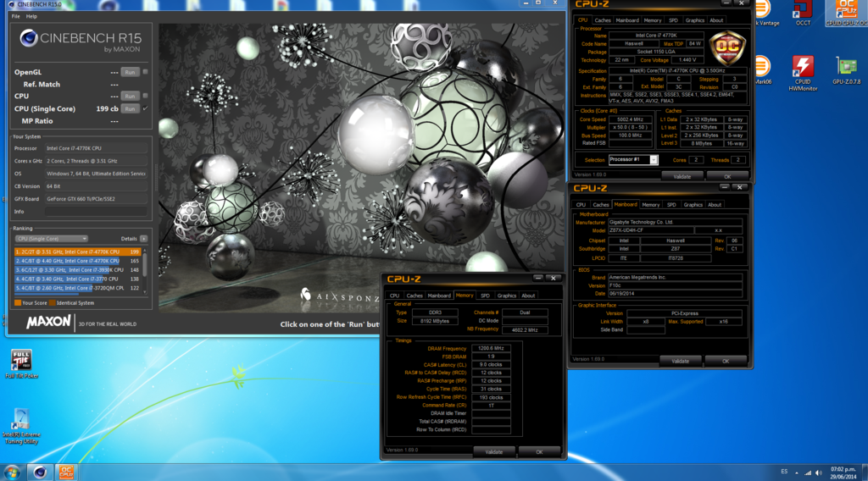This screenshot has height=481, width=868.
Task: Toggle the CPU (Single Core) checkbox
Action: [x=146, y=108]
